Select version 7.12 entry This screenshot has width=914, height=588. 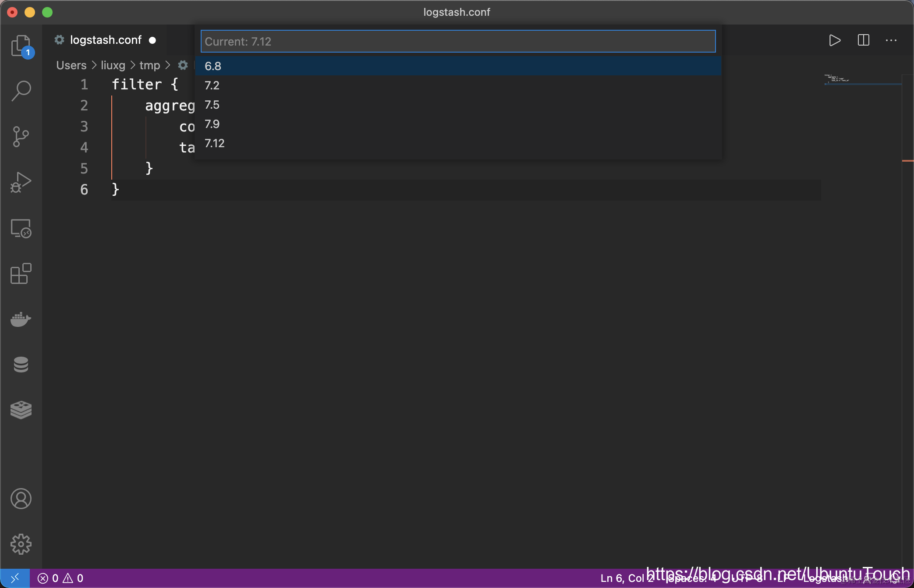[215, 143]
